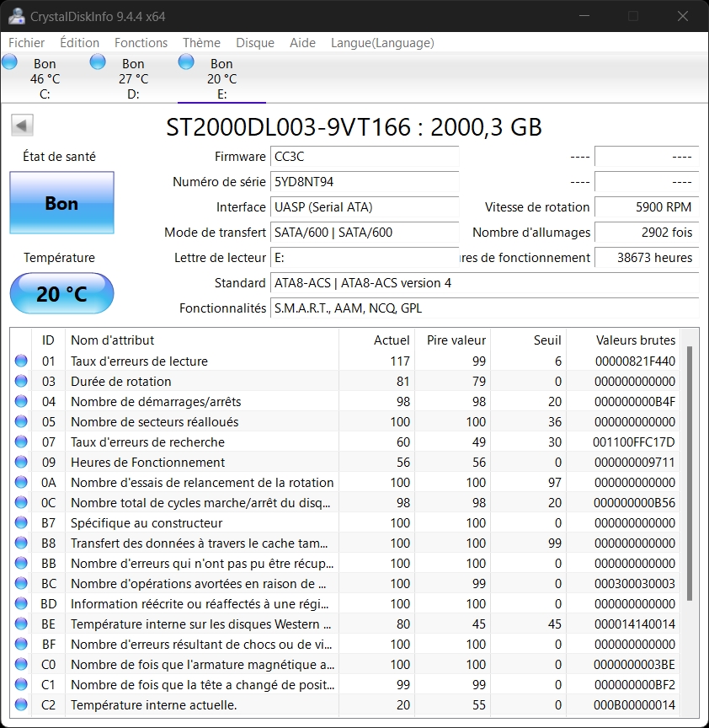Select the E: disk tab
The height and width of the screenshot is (728, 709).
[x=221, y=78]
